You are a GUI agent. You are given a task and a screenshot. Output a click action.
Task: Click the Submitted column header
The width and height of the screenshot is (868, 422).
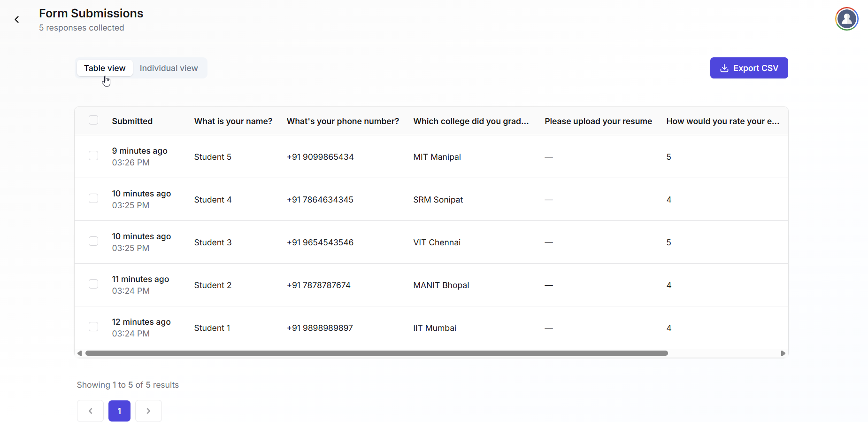(x=132, y=121)
